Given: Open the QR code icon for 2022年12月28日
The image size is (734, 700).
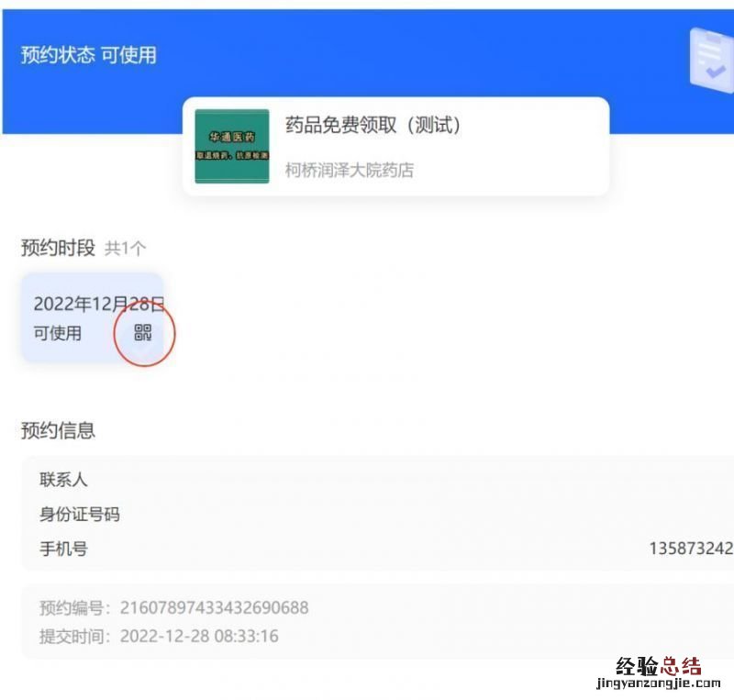Looking at the screenshot, I should click(x=143, y=332).
